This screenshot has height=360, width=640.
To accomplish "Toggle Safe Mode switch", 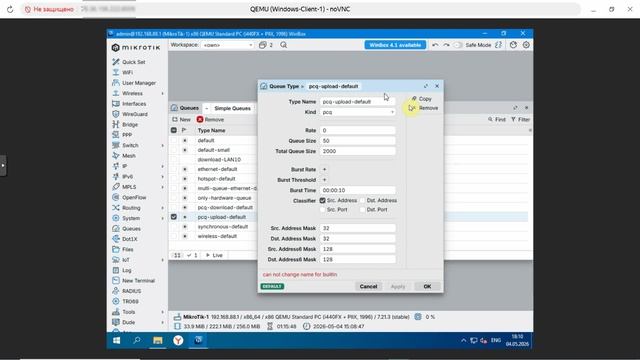I will pos(458,45).
